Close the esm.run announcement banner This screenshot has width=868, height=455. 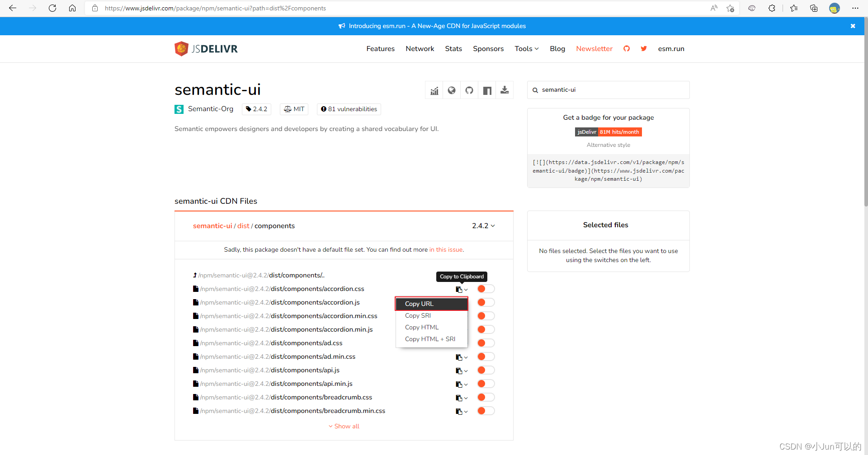(853, 26)
